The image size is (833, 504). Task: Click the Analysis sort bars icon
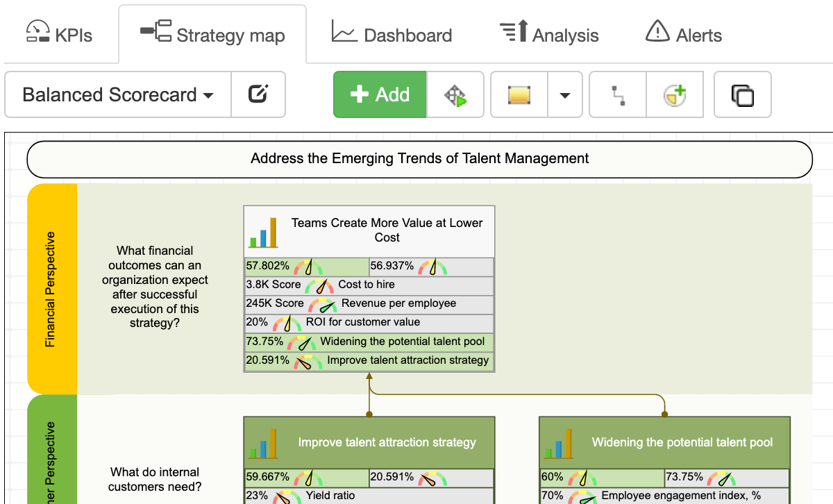coord(514,31)
